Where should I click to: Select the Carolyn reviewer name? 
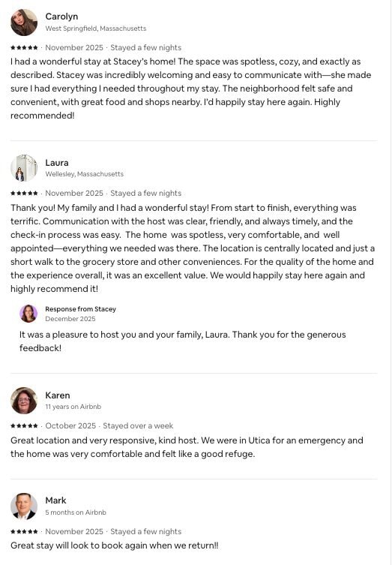(61, 17)
